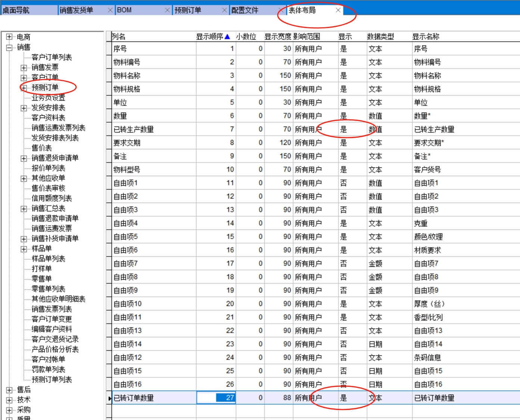Toggle 显示 value for 自由项1 row
Viewport: 520px width, 420px height.
pos(343,183)
